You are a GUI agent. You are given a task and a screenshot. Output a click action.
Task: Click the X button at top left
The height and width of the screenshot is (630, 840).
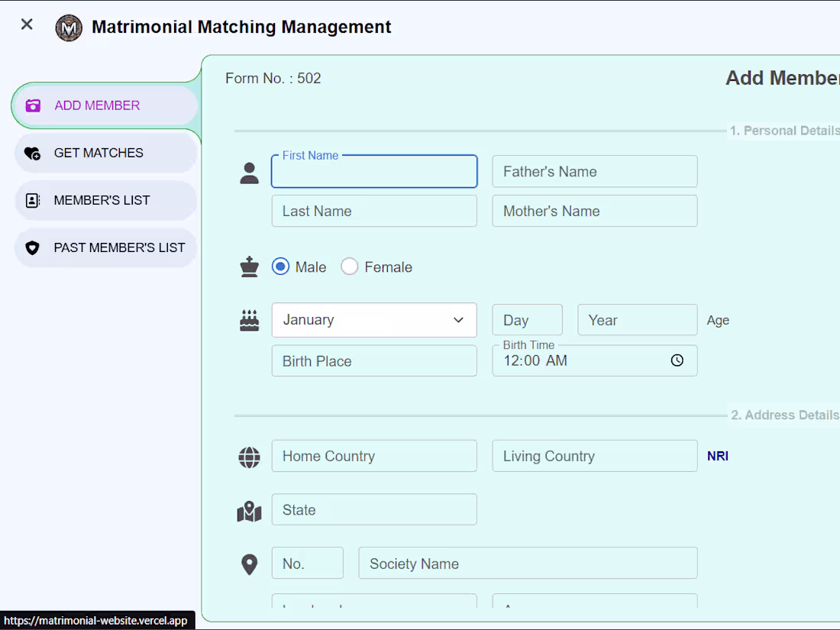26,24
